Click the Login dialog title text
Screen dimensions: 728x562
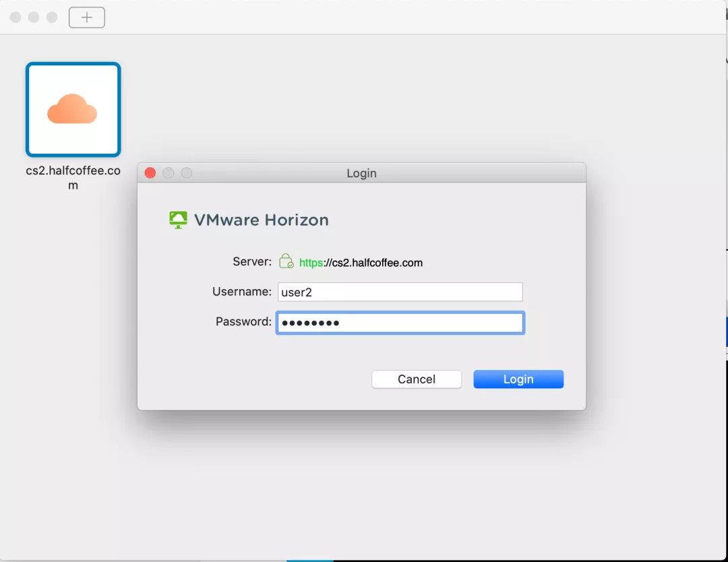coord(362,173)
